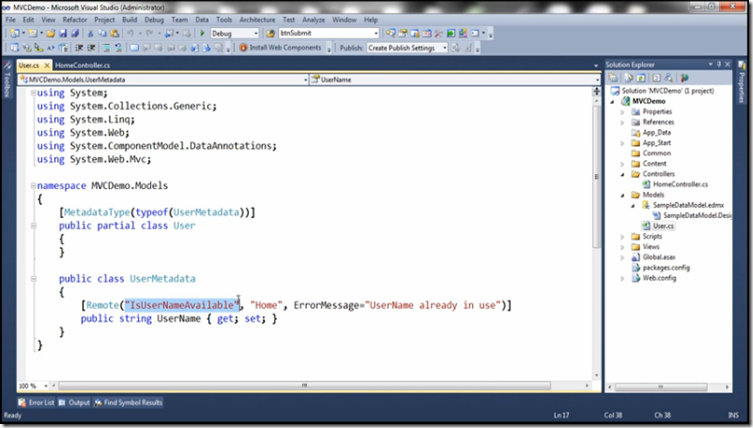The image size is (753, 428).
Task: Switch to the HomeController.cs editor tab
Action: coord(83,65)
